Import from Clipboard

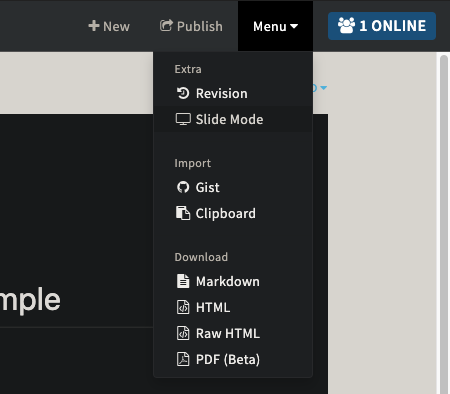click(233, 213)
